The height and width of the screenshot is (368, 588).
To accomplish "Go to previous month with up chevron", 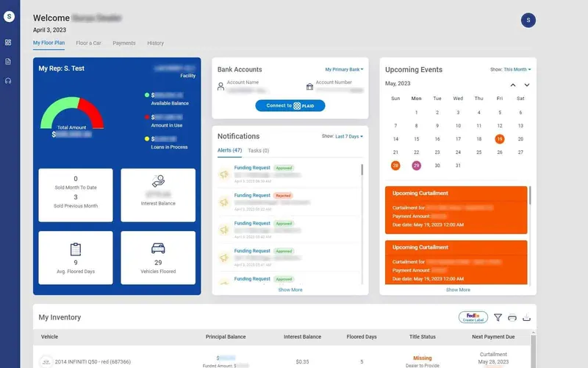I will pyautogui.click(x=513, y=85).
